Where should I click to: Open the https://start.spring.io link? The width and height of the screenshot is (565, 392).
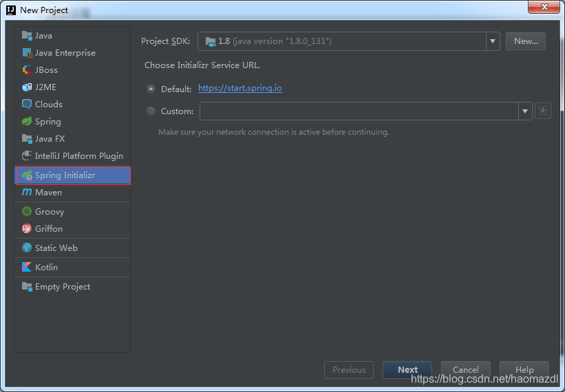[240, 88]
